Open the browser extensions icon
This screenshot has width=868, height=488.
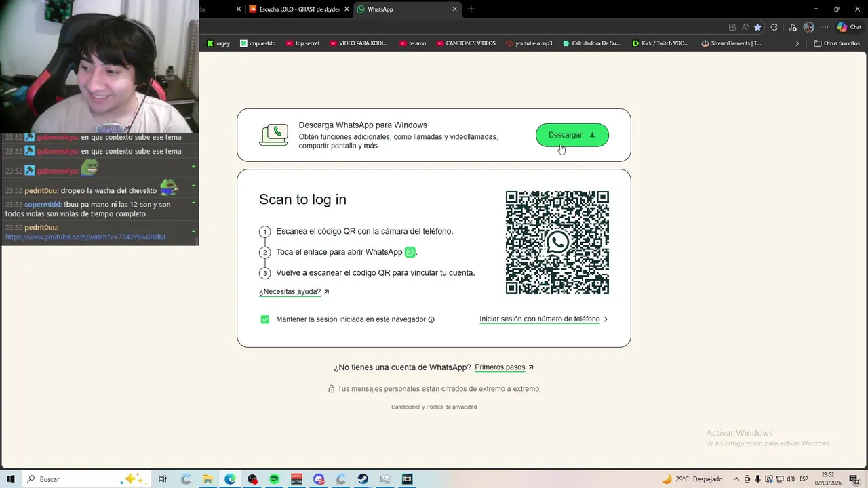(x=774, y=27)
